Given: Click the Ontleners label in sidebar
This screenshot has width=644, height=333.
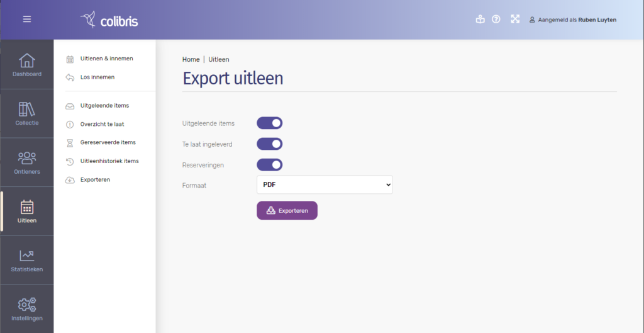Looking at the screenshot, I should coord(27,171).
